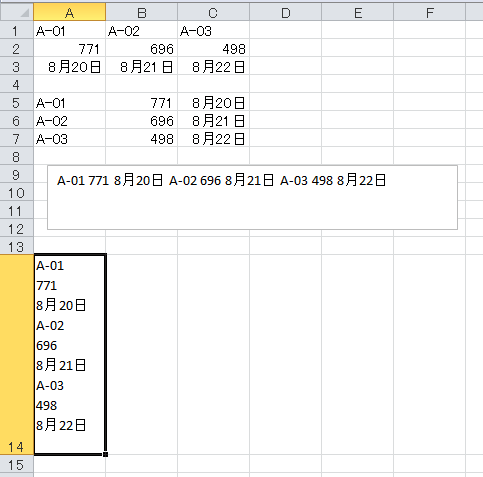Select row 15 header
483x477 pixels.
pyautogui.click(x=17, y=464)
